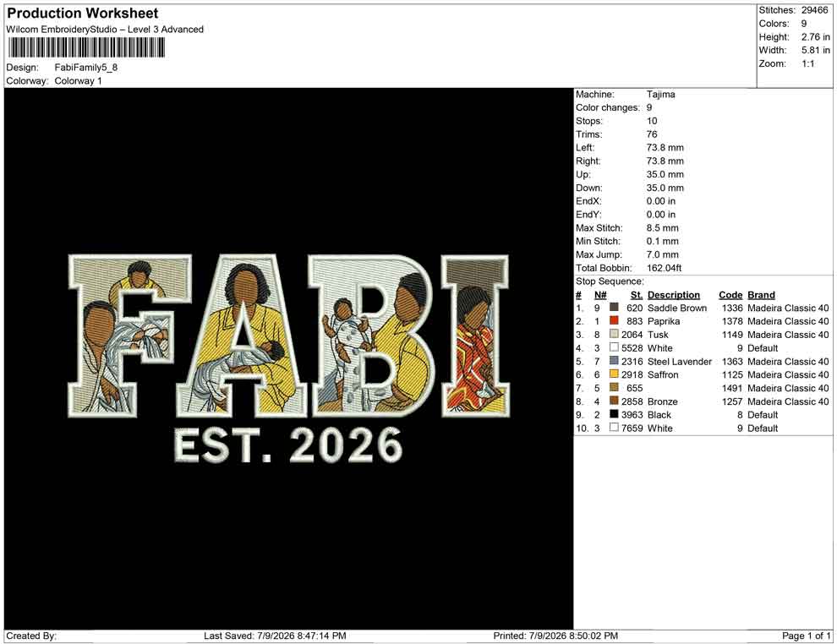Click the Max Jump value '7.0 mm'
The height and width of the screenshot is (644, 837).
[x=663, y=254]
